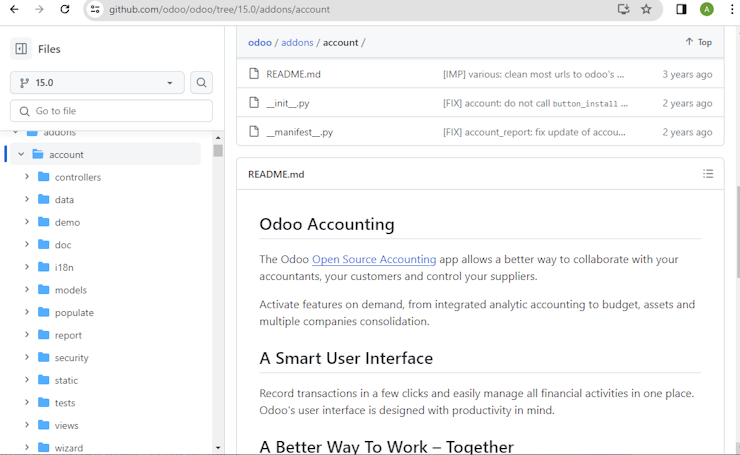
Task: Open README.md in the file list
Action: (293, 74)
